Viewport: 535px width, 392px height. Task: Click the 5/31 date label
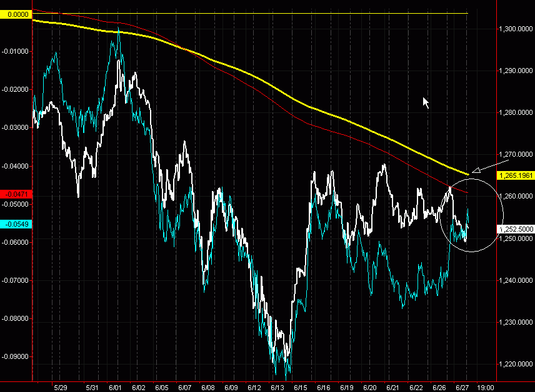coord(92,388)
